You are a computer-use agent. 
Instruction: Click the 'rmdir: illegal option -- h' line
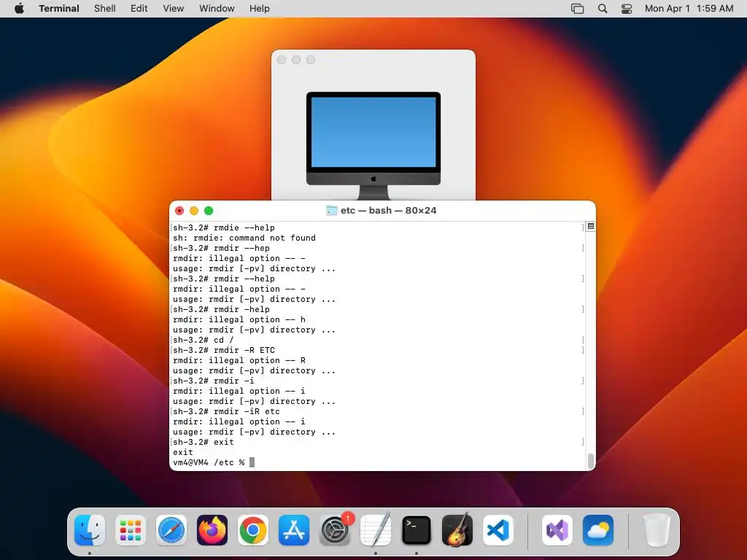tap(239, 319)
